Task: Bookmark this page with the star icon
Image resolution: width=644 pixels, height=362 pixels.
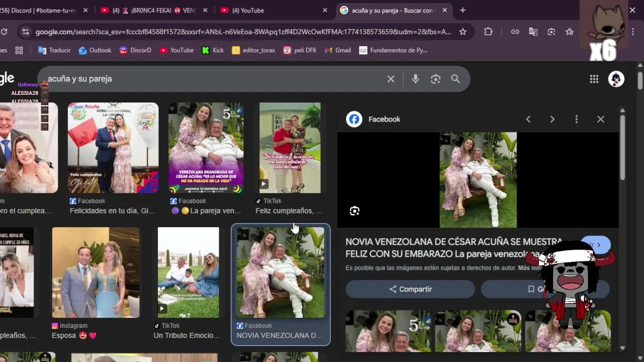Action: coord(463,32)
